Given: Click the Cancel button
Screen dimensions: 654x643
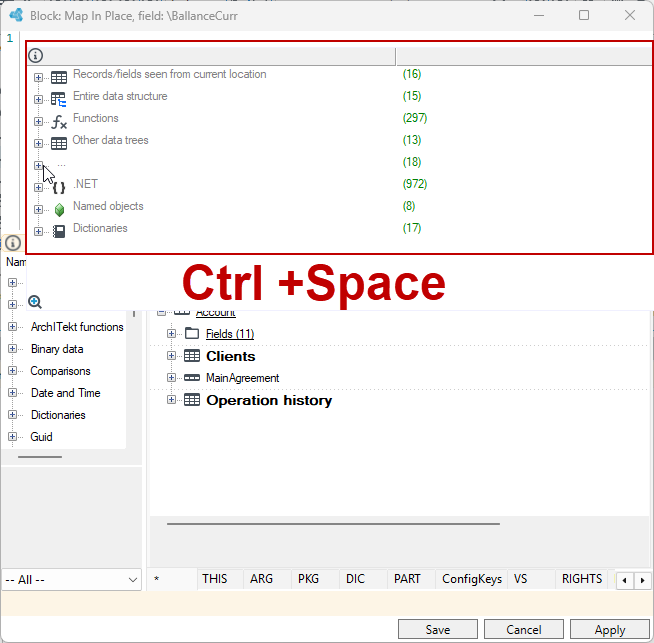Looking at the screenshot, I should (523, 629).
